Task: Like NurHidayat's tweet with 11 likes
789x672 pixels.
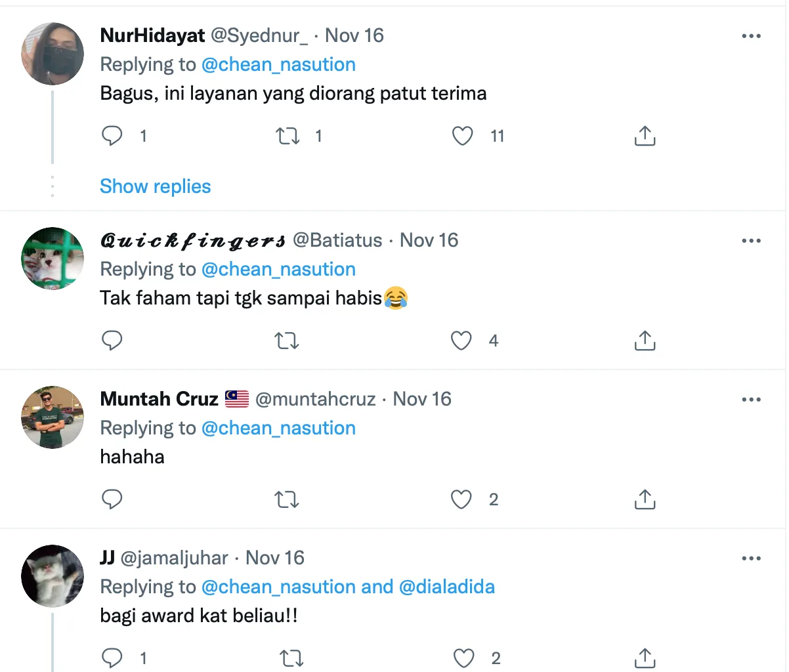Action: [x=463, y=136]
